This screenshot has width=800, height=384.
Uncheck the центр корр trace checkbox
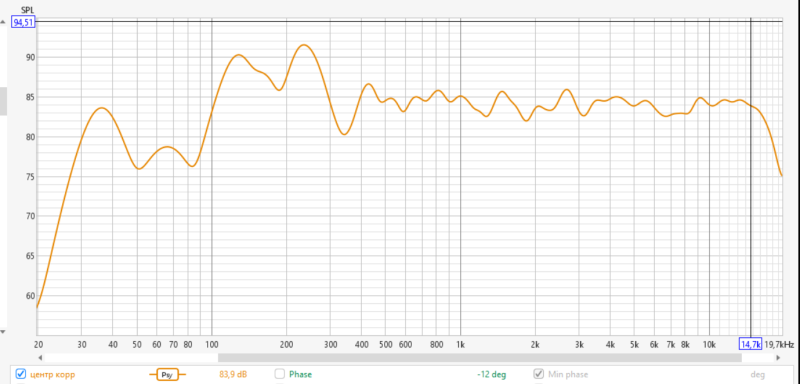[x=21, y=374]
